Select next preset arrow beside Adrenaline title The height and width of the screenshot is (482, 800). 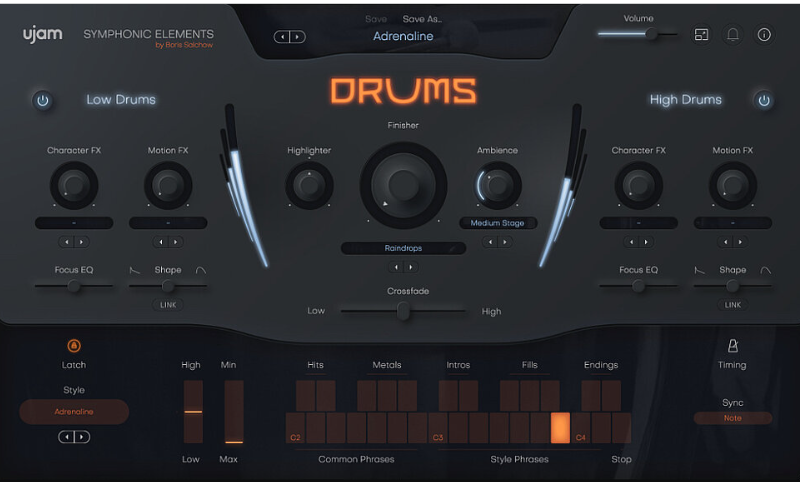pyautogui.click(x=297, y=37)
